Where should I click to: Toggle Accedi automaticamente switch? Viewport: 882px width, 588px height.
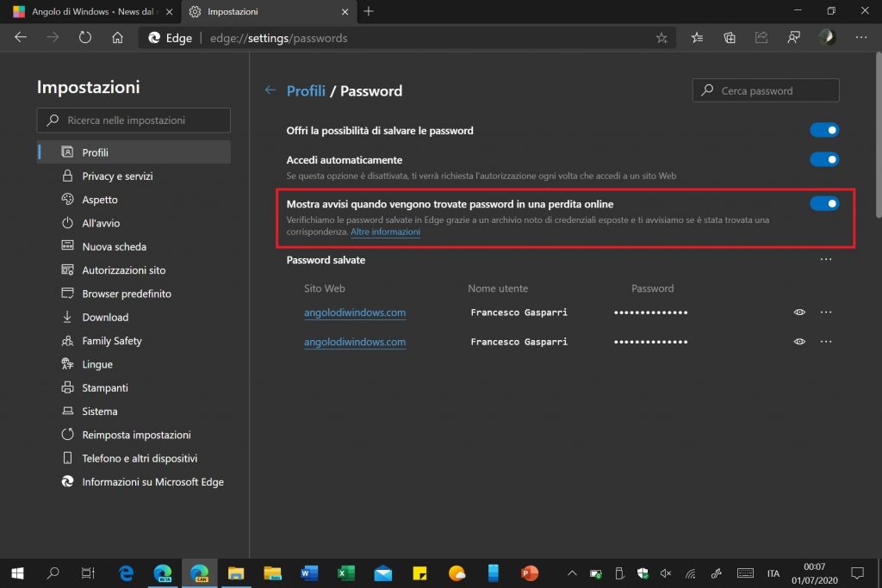tap(824, 159)
